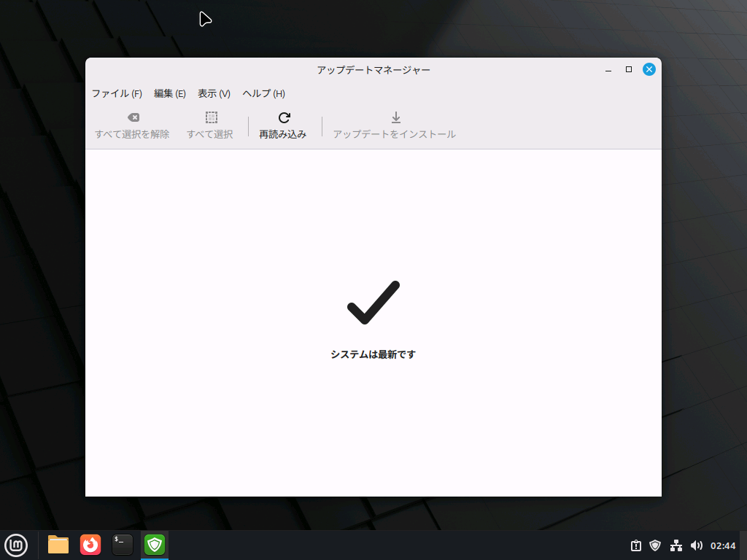The image size is (747, 560).
Task: Open the ファイル (File) menu
Action: [116, 93]
